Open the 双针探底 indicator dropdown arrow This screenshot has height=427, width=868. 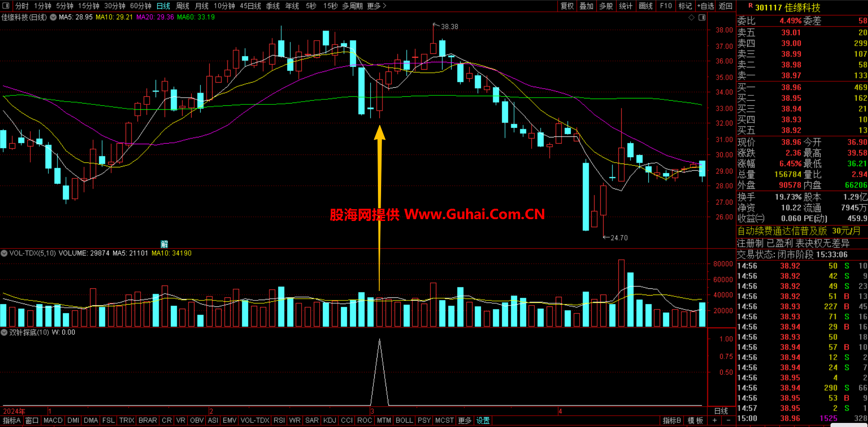4,332
